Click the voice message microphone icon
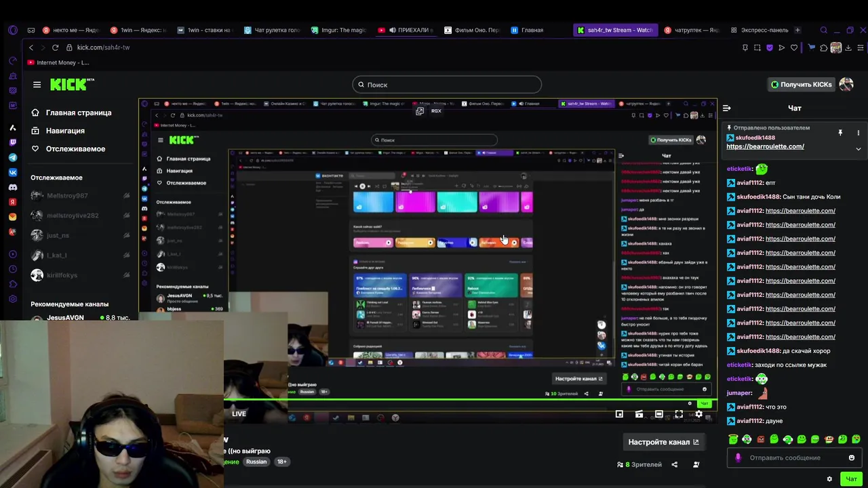This screenshot has height=488, width=868. 738,457
